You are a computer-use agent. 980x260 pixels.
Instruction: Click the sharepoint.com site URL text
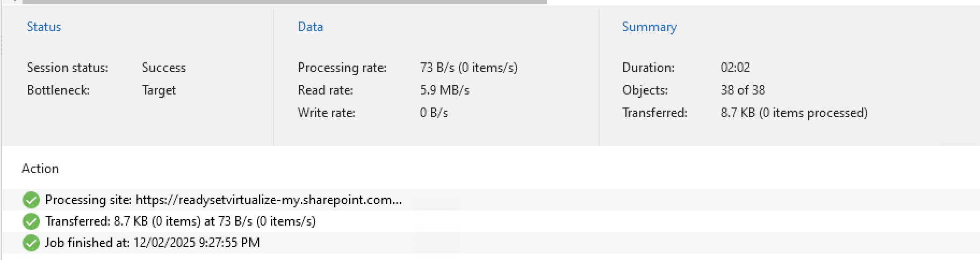269,200
